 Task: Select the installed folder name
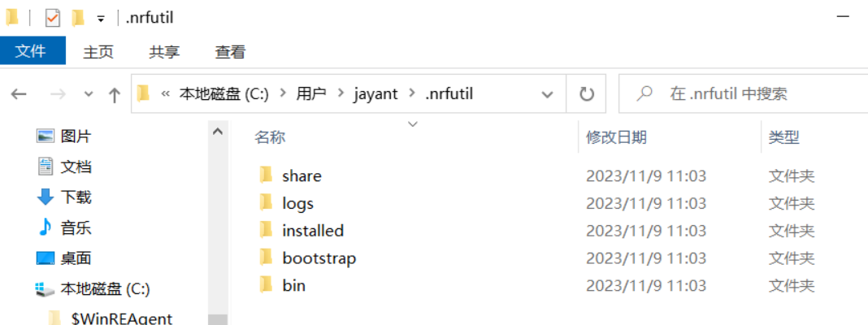click(x=313, y=230)
